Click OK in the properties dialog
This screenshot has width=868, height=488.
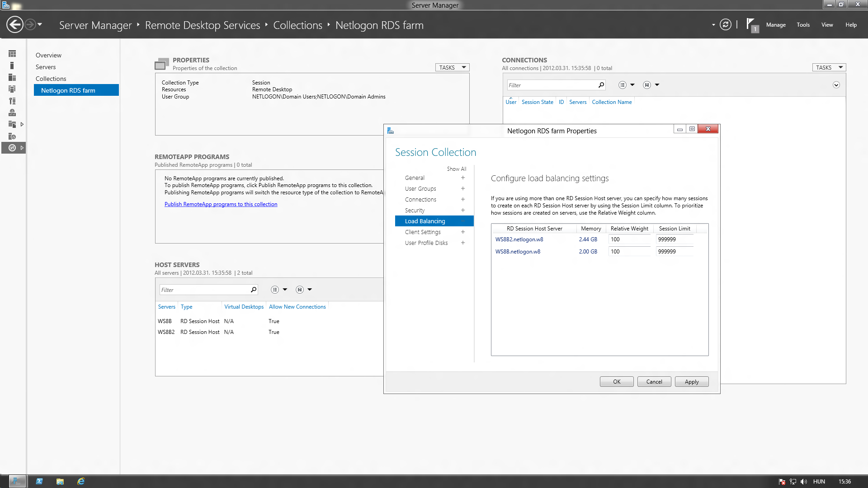pyautogui.click(x=617, y=382)
